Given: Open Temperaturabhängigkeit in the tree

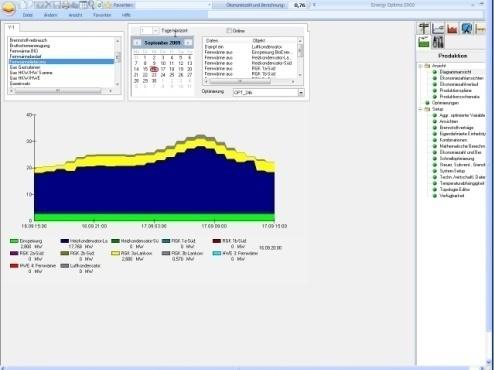Looking at the screenshot, I should [462, 183].
